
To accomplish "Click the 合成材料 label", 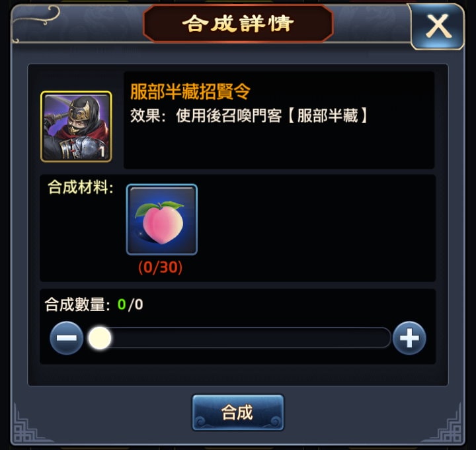I will pyautogui.click(x=81, y=187).
